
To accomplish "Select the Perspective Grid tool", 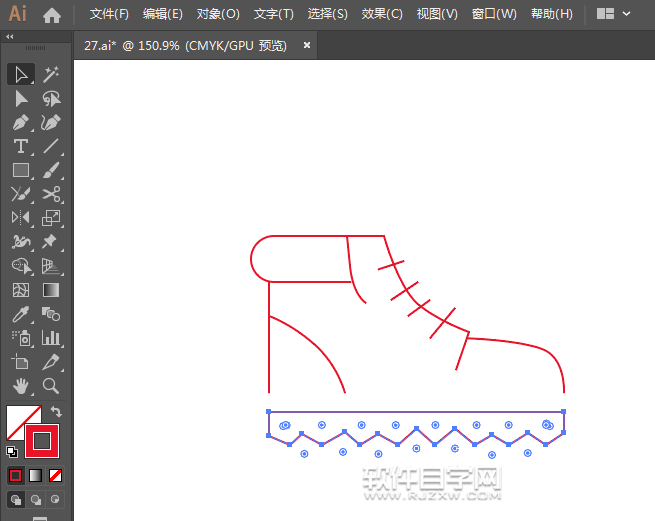I will pyautogui.click(x=51, y=266).
